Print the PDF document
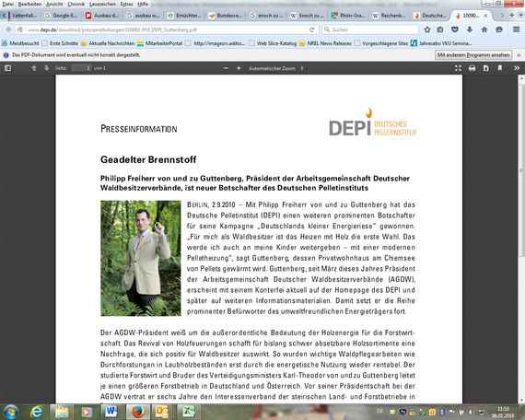Screen dimensions: 525x420 [x=472, y=68]
